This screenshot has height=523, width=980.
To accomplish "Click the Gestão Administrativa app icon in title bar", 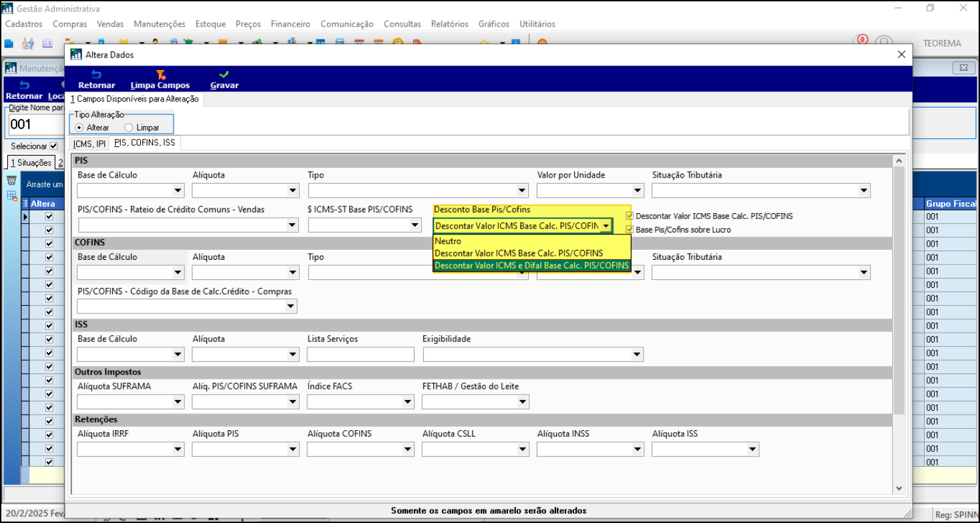I will pyautogui.click(x=9, y=9).
